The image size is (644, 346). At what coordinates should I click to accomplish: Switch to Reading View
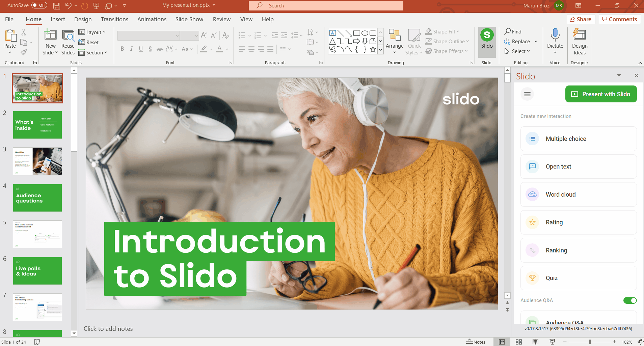pyautogui.click(x=535, y=342)
